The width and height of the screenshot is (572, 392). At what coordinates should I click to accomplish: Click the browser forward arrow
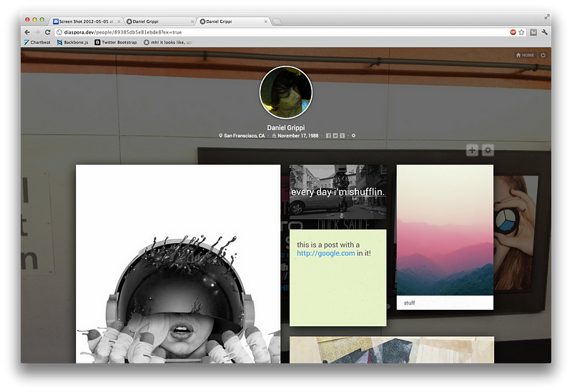point(37,32)
